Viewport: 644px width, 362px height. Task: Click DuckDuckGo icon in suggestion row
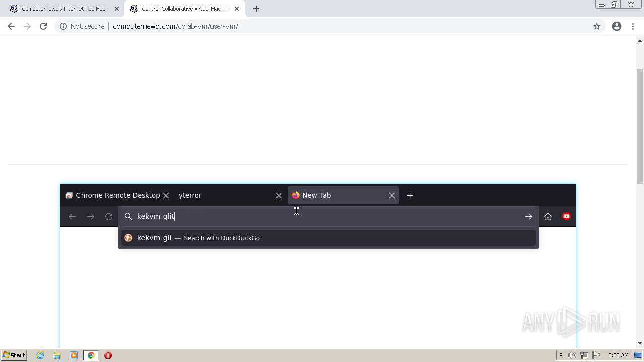(x=128, y=238)
